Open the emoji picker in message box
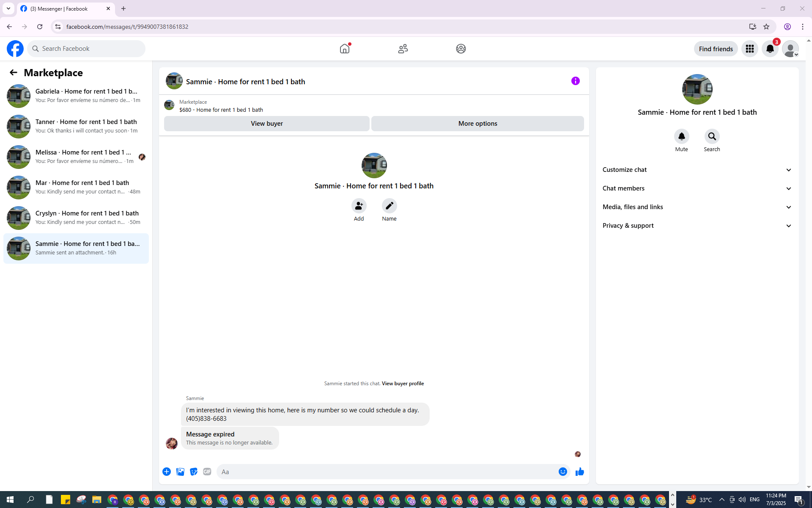The image size is (812, 508). point(562,472)
